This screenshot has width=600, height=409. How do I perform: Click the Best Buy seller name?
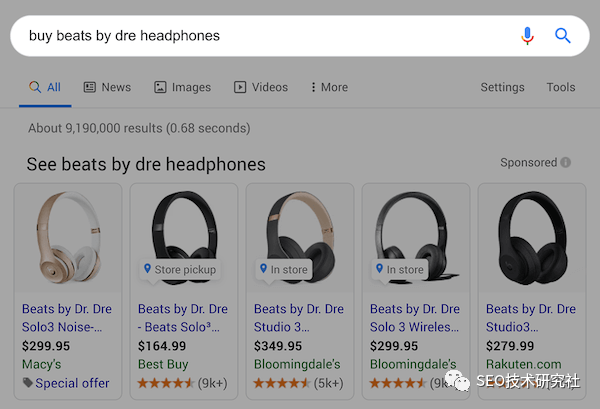point(163,364)
